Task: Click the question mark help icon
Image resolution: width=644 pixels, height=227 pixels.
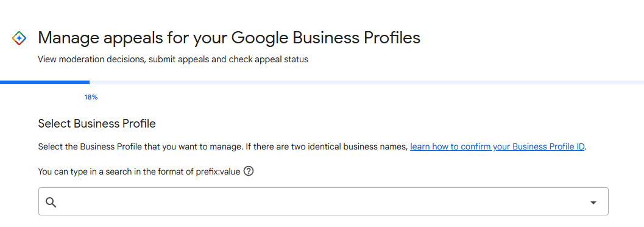Action: coord(249,171)
